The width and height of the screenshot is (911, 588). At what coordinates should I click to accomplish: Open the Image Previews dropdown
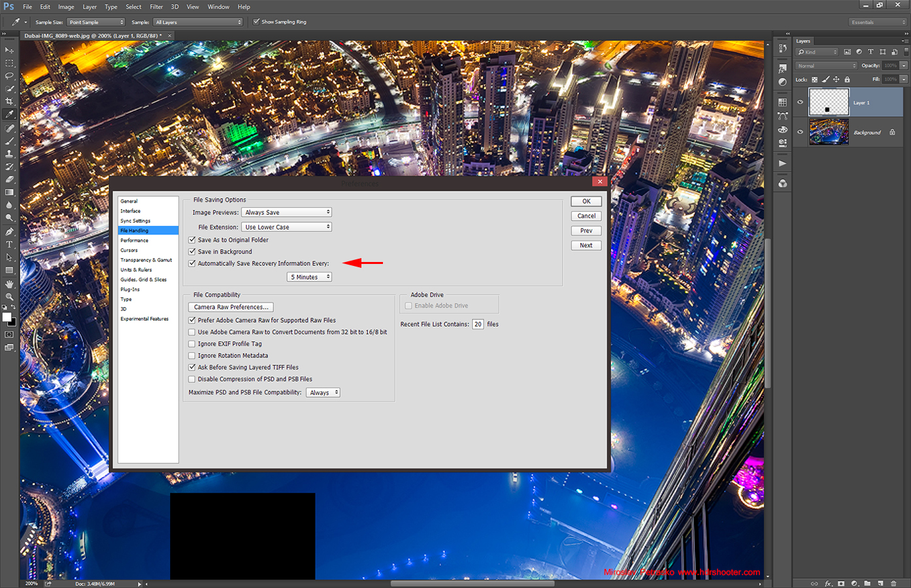pyautogui.click(x=287, y=212)
